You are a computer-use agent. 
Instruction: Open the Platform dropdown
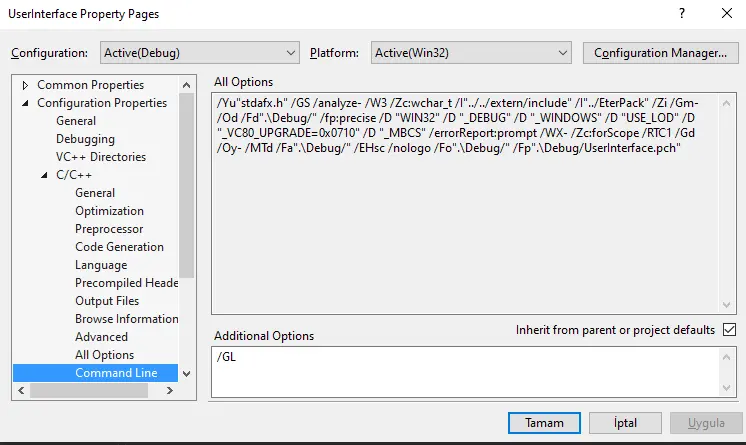(470, 52)
